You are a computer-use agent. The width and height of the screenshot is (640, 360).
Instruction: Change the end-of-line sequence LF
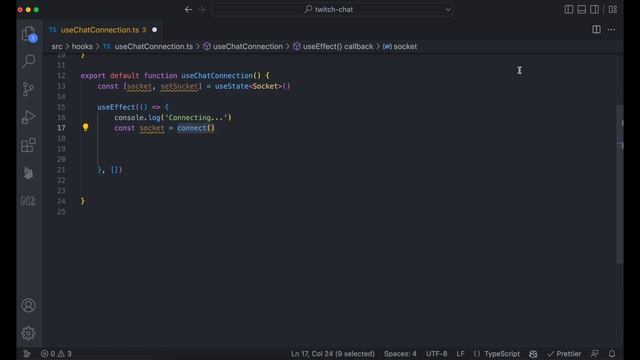(x=460, y=354)
